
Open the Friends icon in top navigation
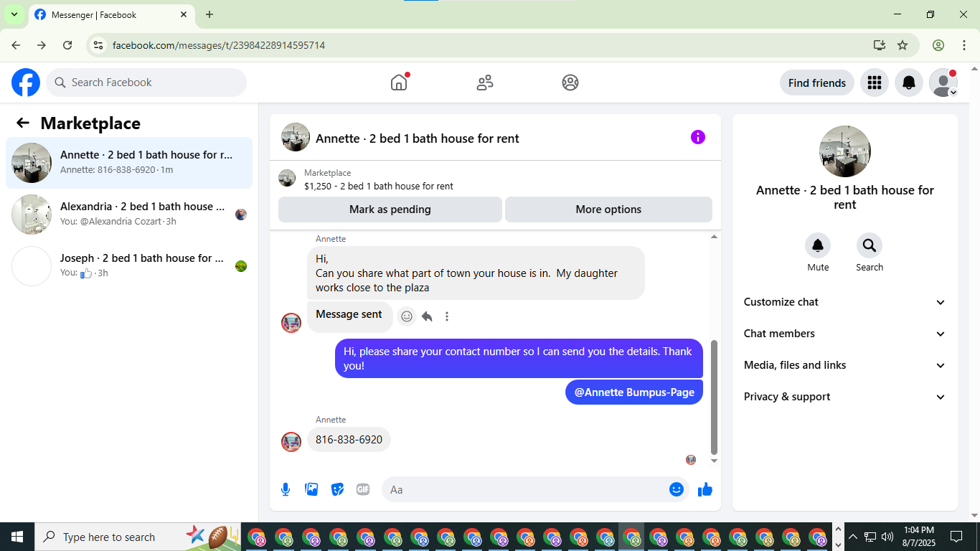[x=485, y=83]
